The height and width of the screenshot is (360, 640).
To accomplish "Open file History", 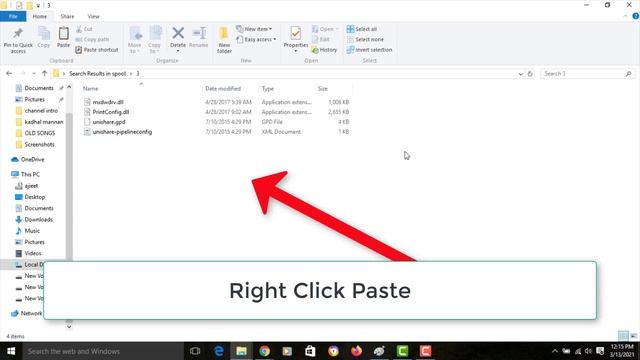I will [324, 50].
